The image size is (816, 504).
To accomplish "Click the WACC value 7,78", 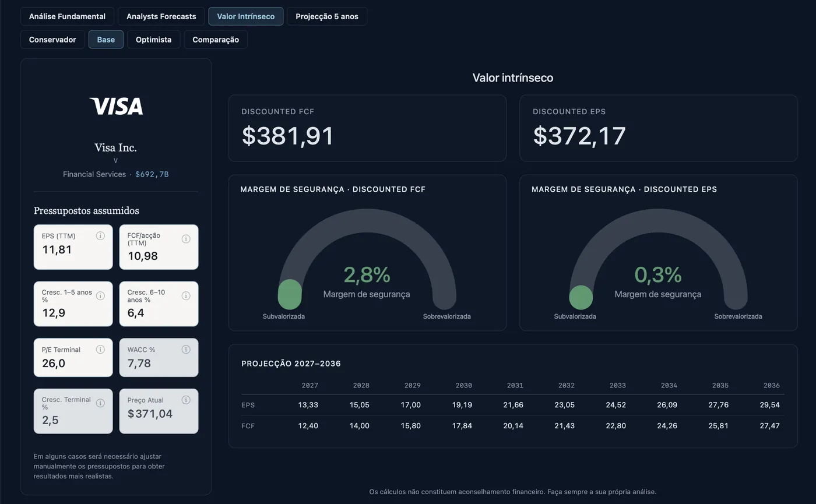I will [x=139, y=364].
